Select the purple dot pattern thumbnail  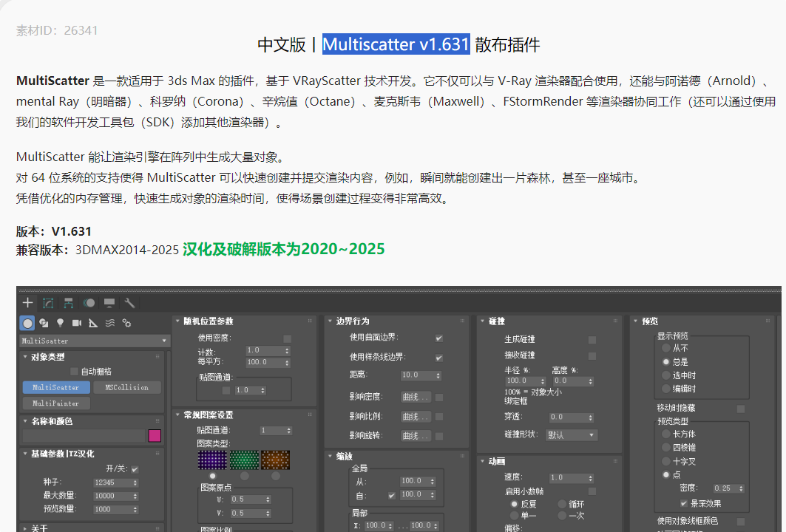click(x=212, y=460)
